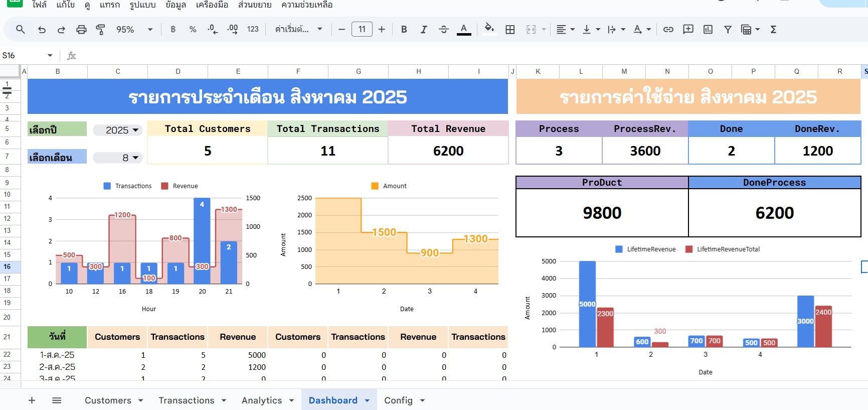Open the functions sigma icon

click(773, 30)
